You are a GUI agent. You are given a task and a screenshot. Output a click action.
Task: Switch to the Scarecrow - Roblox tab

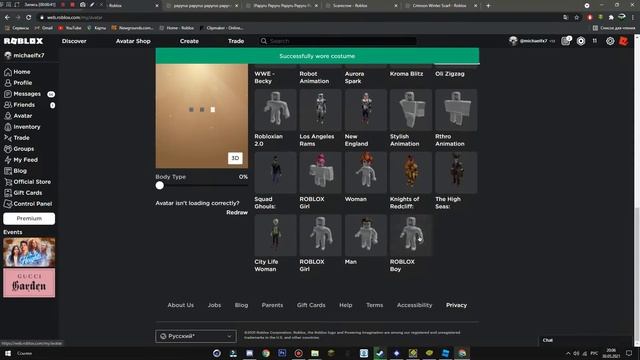click(x=361, y=6)
